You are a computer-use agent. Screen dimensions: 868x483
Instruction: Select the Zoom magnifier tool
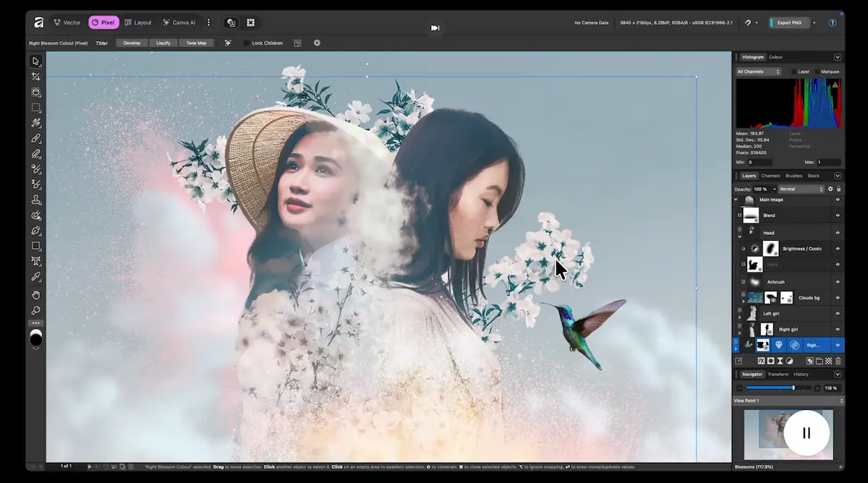click(36, 310)
